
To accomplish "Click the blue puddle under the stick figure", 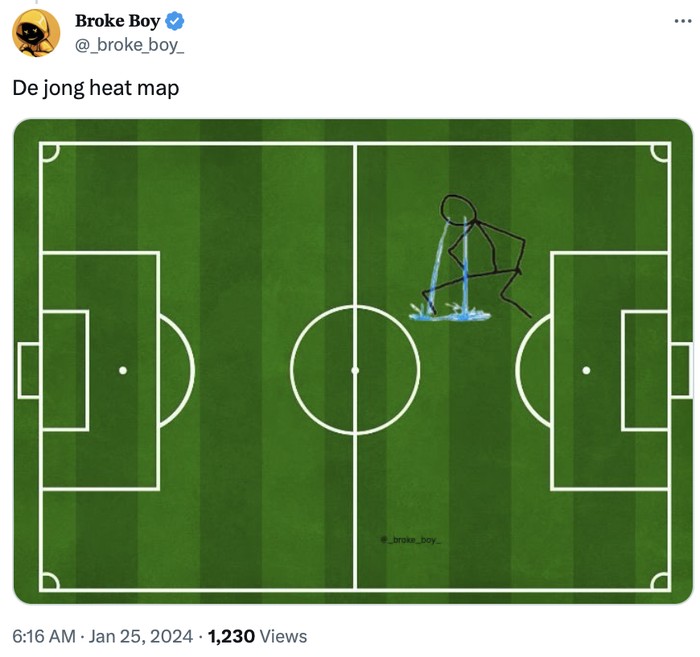I will tap(450, 315).
